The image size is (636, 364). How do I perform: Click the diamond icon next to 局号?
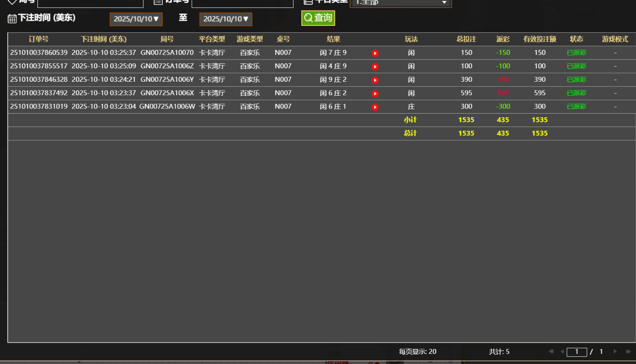12,1
